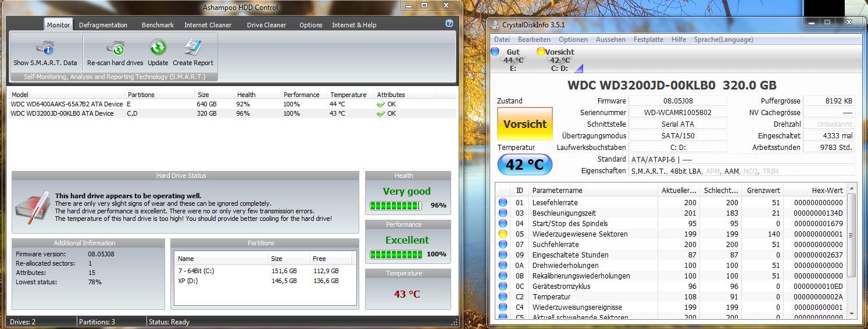
Task: Go to the Internet Cleaner tab
Action: [x=208, y=25]
